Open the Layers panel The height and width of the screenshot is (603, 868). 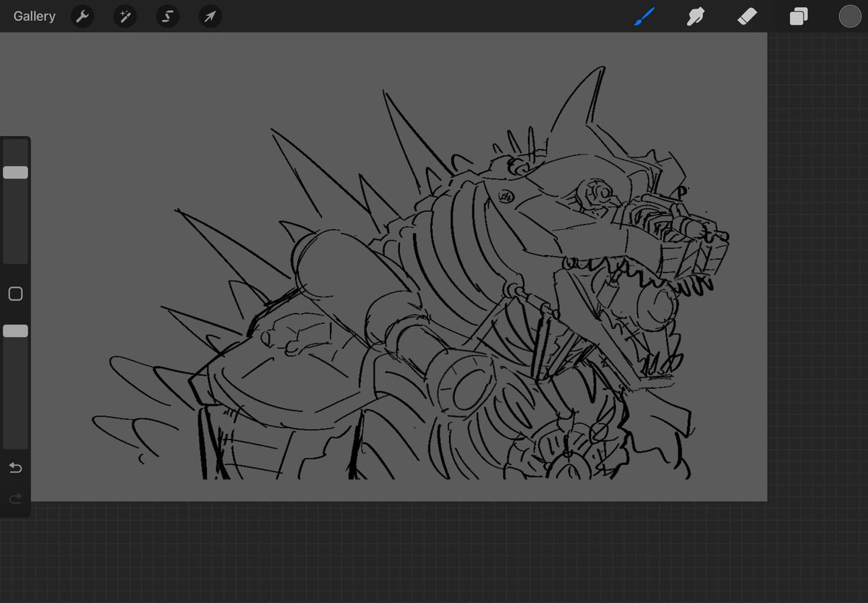click(x=799, y=16)
